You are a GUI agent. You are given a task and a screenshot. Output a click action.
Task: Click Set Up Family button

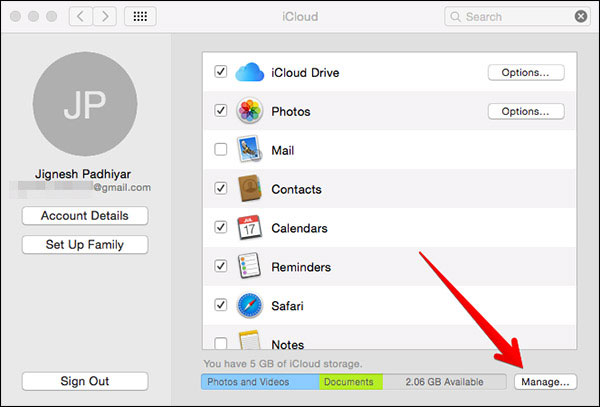coord(85,244)
